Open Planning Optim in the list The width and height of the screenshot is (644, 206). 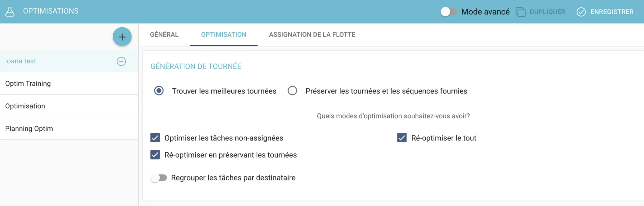point(69,129)
